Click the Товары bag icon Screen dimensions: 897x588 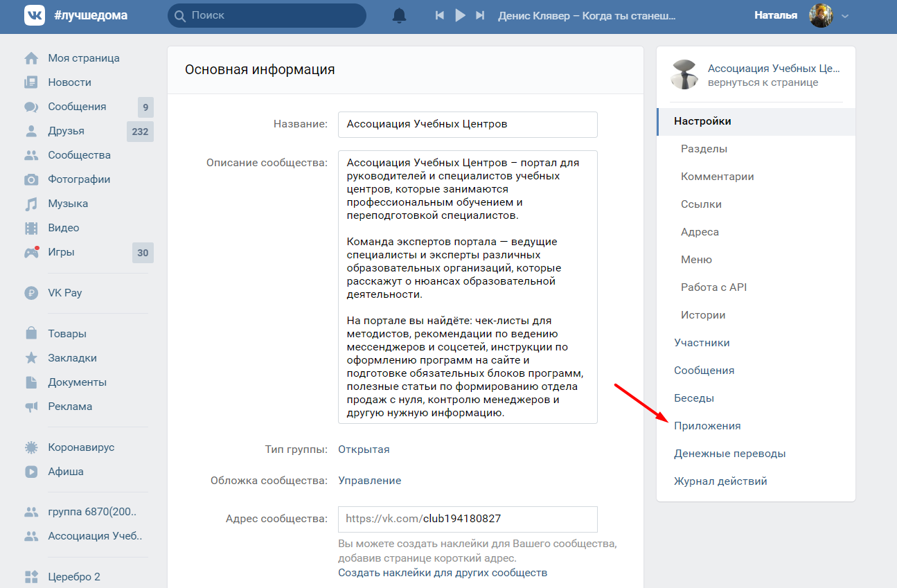click(x=31, y=334)
